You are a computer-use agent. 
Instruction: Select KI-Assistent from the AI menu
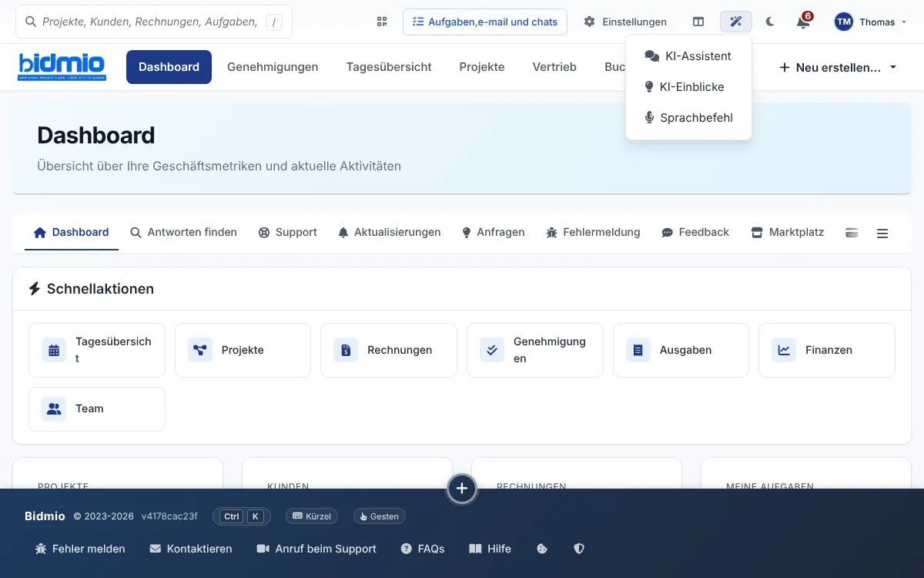(x=688, y=56)
